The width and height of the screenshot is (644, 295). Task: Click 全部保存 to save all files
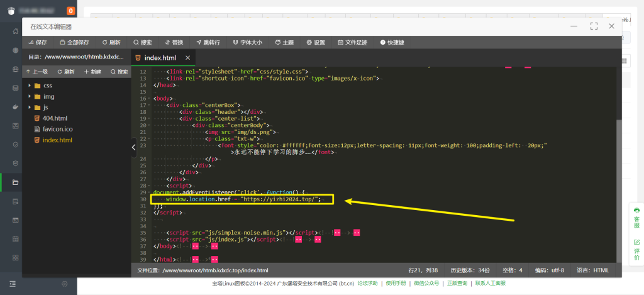74,42
